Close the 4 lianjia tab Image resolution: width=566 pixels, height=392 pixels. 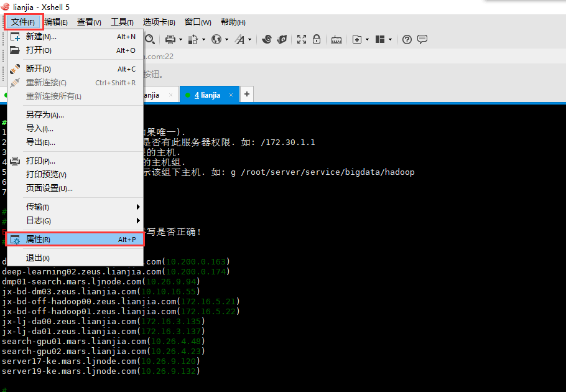pyautogui.click(x=231, y=95)
